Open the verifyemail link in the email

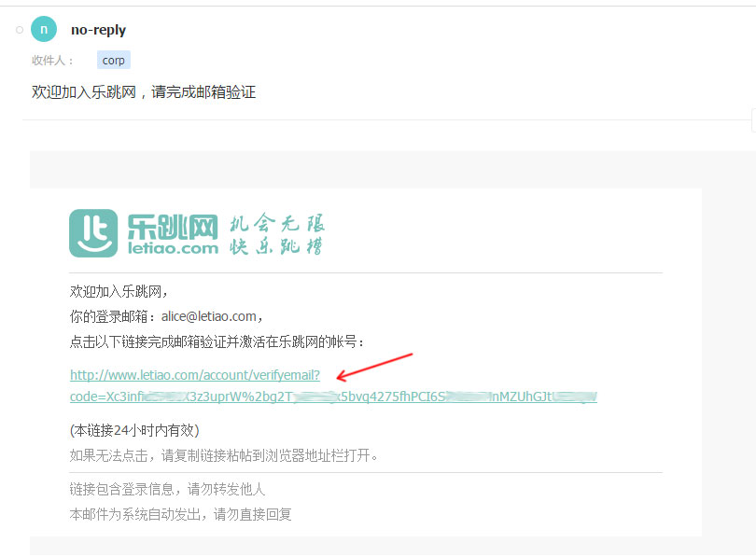point(195,375)
